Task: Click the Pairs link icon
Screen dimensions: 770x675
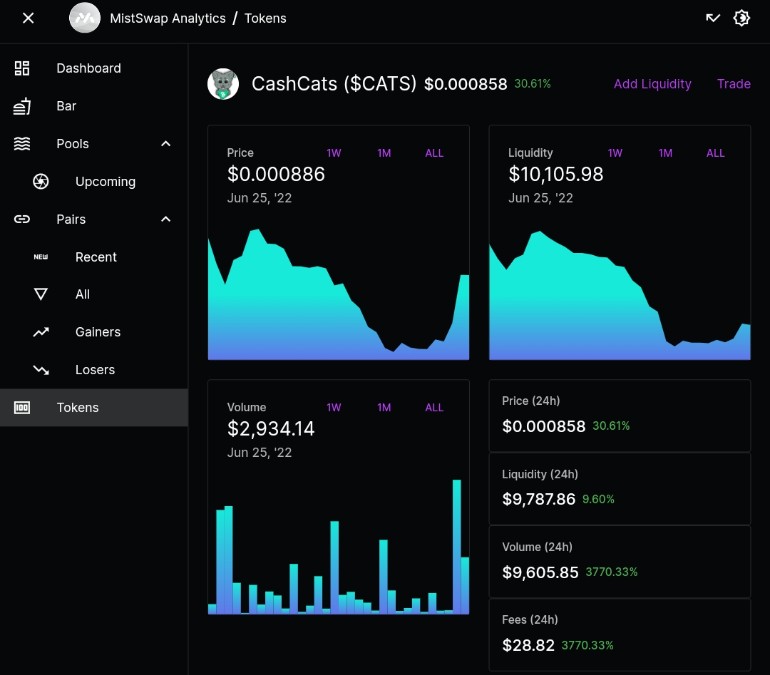Action: (x=22, y=219)
